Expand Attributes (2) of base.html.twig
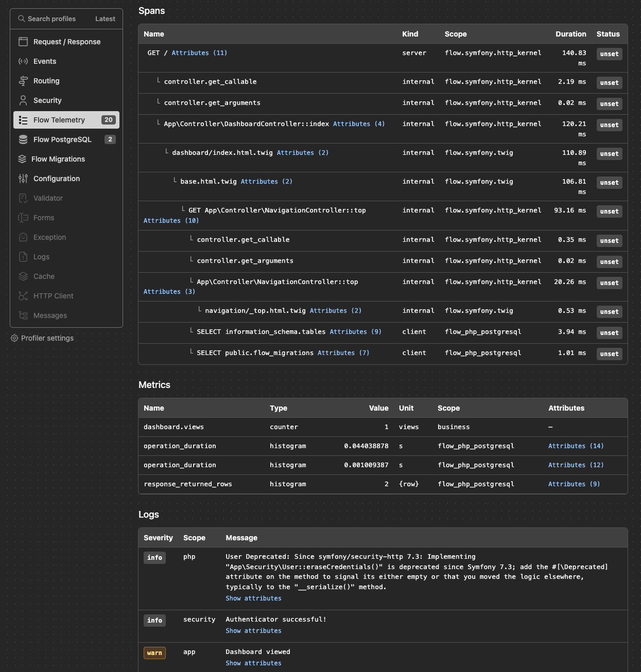Screen dimensions: 641x672 [267, 182]
